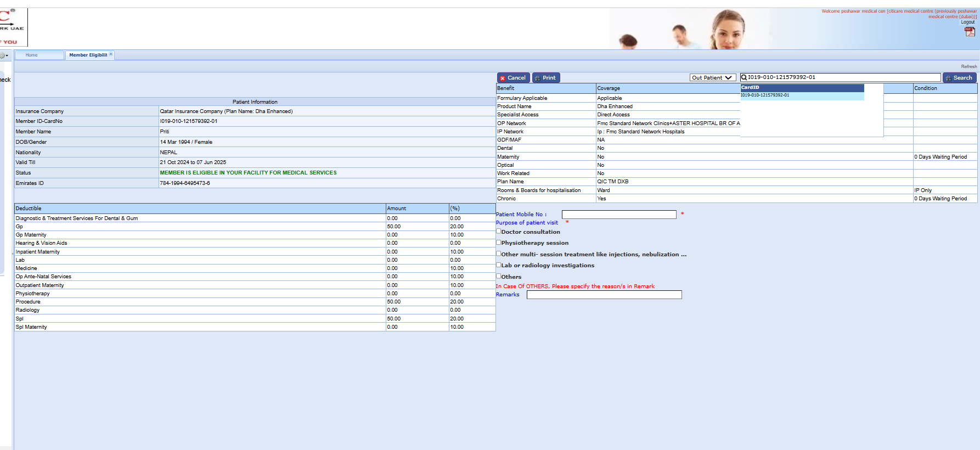Click the gear settings icon

[3, 55]
